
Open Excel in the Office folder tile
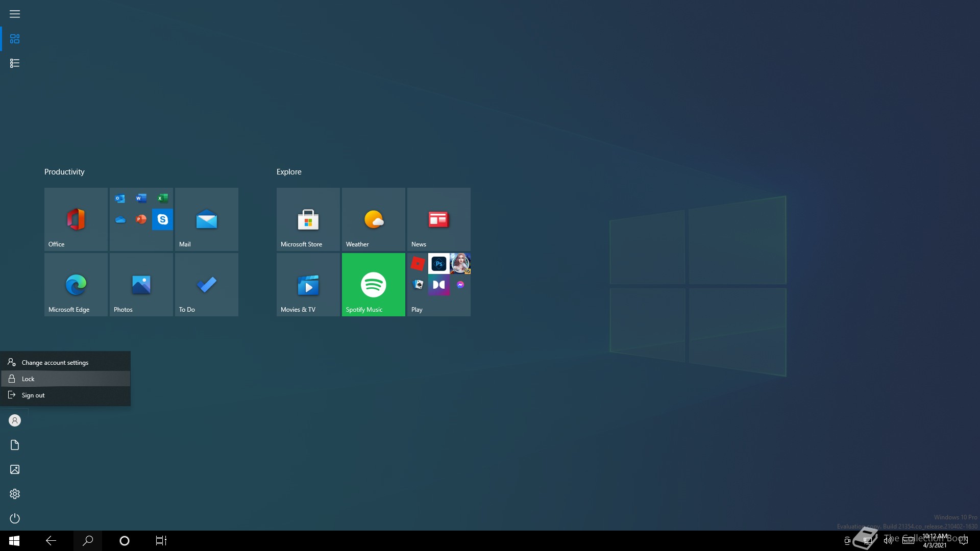[163, 198]
